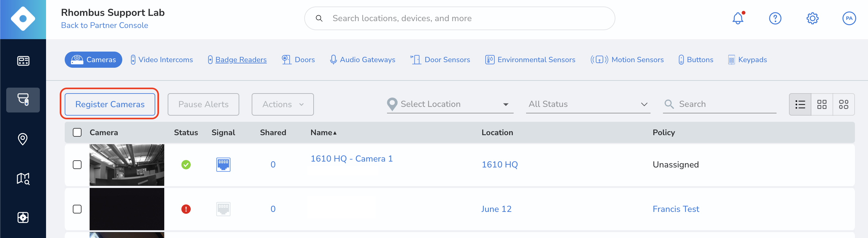Switch to Environmental Sensors tab

(x=530, y=60)
